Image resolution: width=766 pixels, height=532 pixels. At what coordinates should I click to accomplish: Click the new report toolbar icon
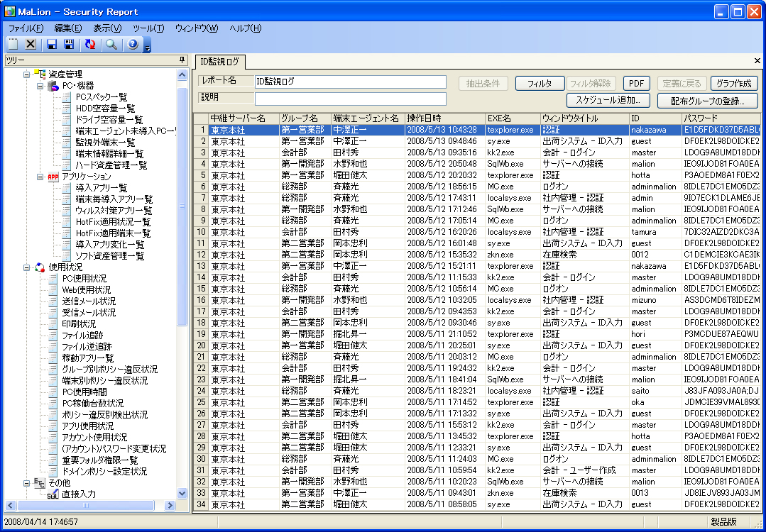pyautogui.click(x=13, y=45)
